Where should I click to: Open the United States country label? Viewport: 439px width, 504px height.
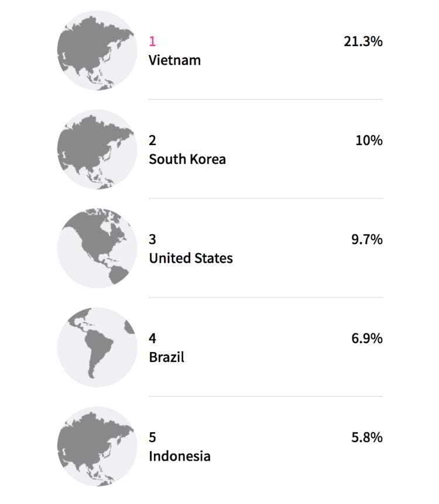tap(190, 258)
